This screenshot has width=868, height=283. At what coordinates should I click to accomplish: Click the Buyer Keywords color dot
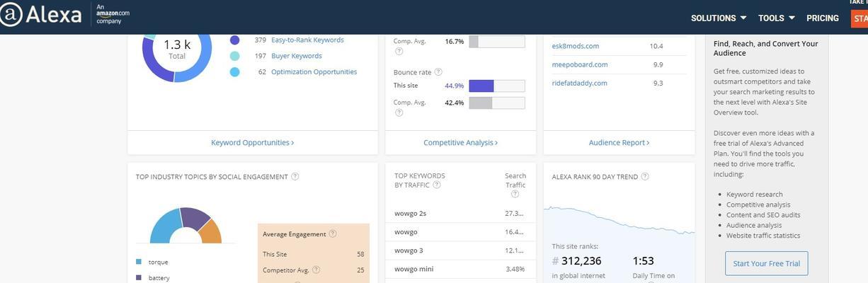tap(234, 56)
